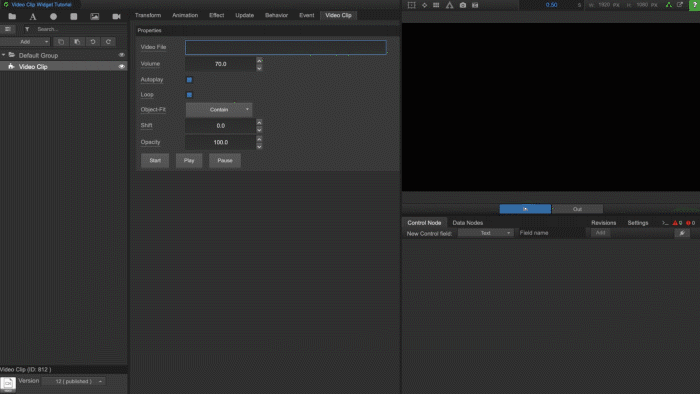The width and height of the screenshot is (700, 394).
Task: Select the Video Clip layer row
Action: click(63, 66)
